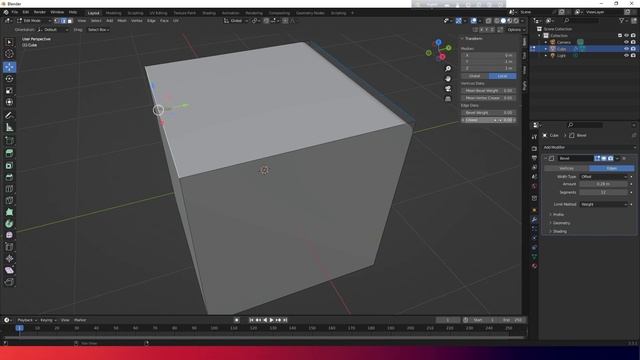The width and height of the screenshot is (640, 360).
Task: Select the Shrink/Fatten tool
Action: coord(9,259)
